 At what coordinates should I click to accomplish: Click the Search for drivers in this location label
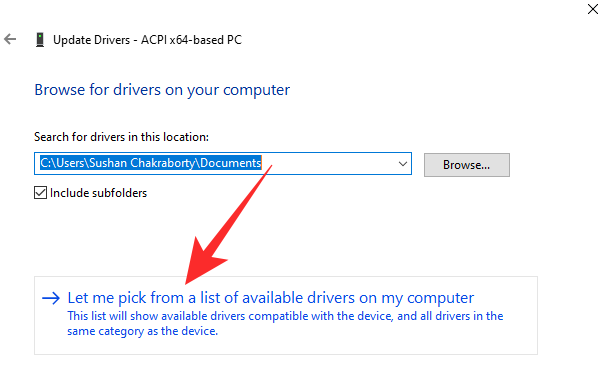point(122,137)
